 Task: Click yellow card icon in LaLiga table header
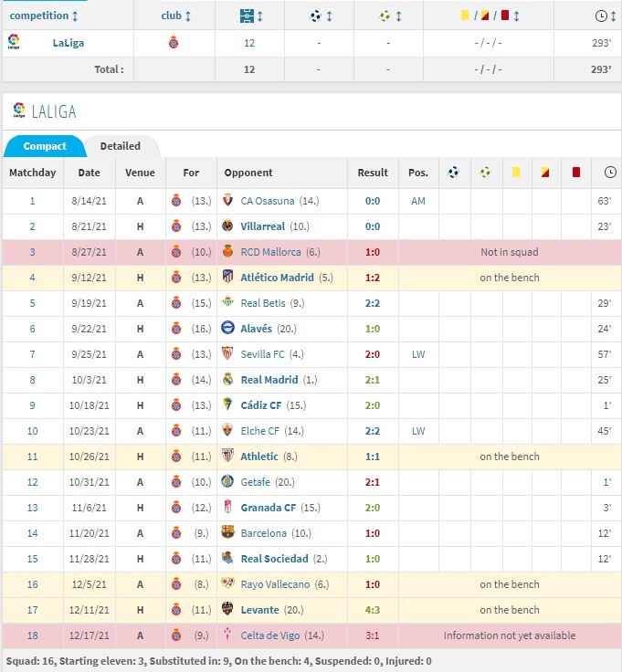pos(516,173)
